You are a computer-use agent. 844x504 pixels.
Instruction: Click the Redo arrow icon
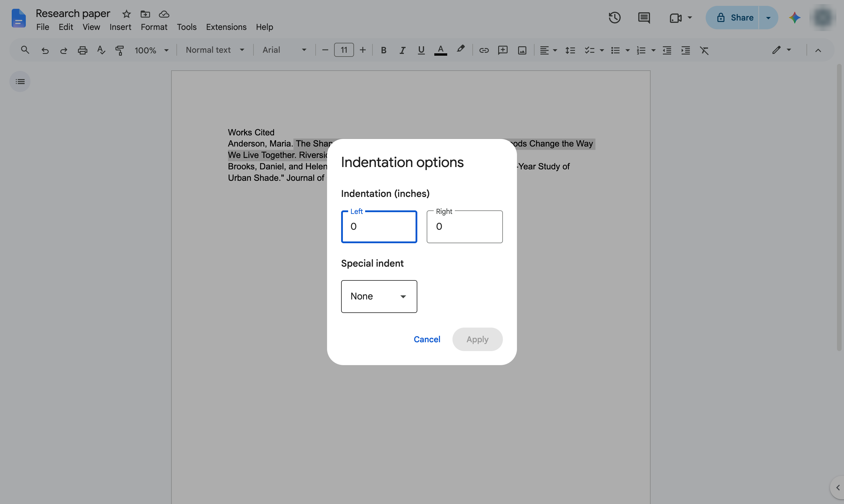[x=64, y=50]
